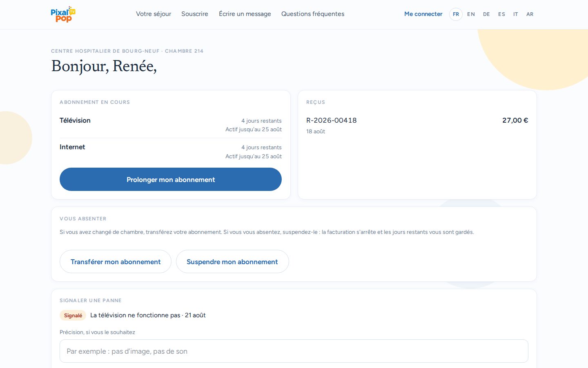Switch language to DE
Image resolution: width=588 pixels, height=368 pixels.
[486, 14]
